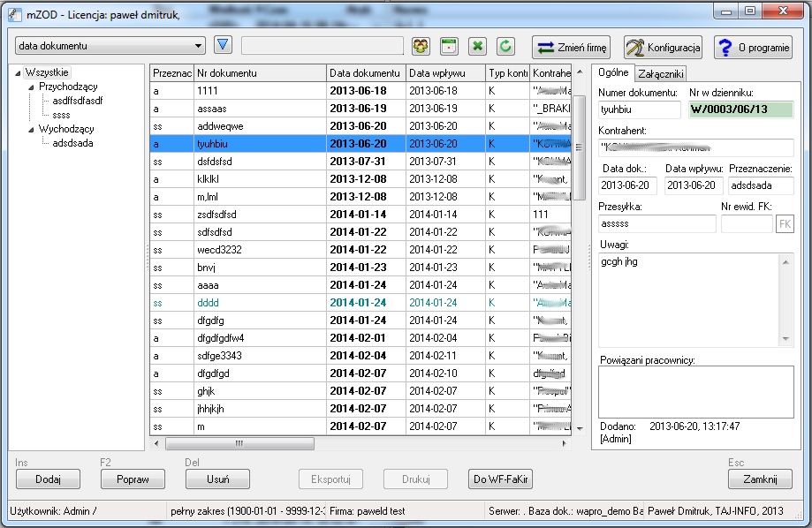
Task: Click the Zmień firmę button
Action: point(571,48)
